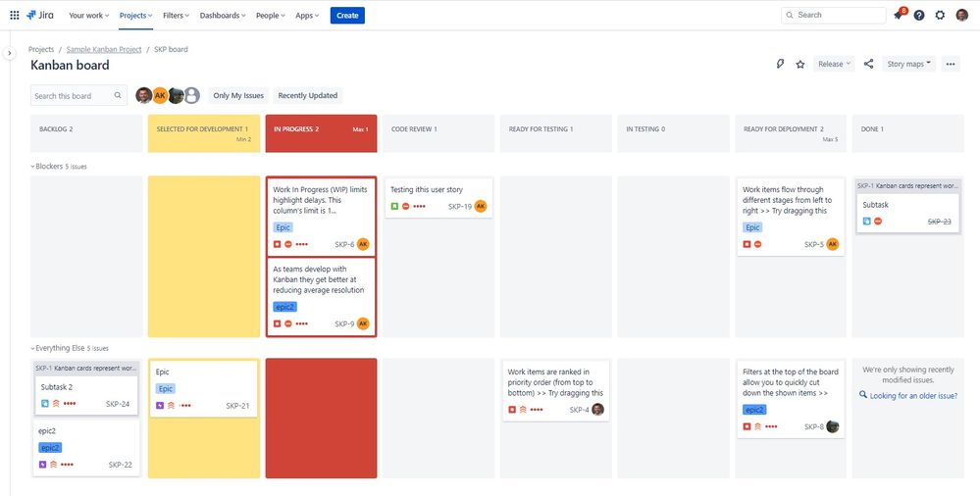Image resolution: width=980 pixels, height=496 pixels.
Task: Open the SKP-19 issue key
Action: tap(460, 206)
